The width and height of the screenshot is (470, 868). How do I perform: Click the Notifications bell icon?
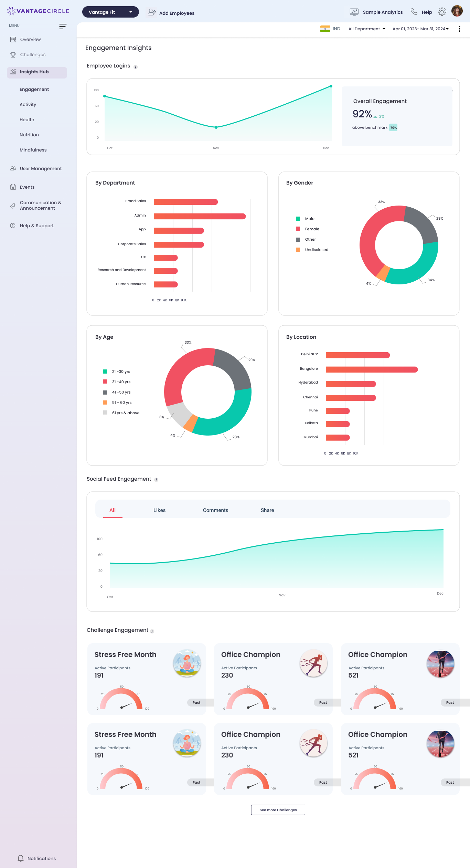(21, 858)
